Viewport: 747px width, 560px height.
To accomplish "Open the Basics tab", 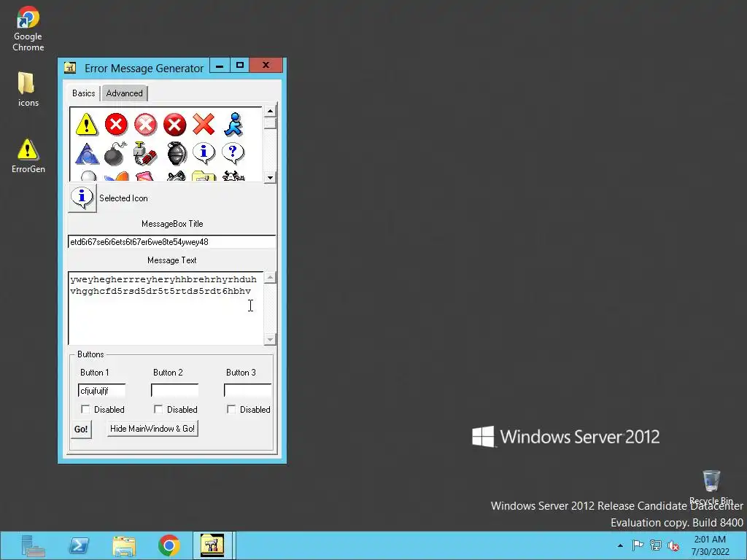I will pyautogui.click(x=83, y=93).
